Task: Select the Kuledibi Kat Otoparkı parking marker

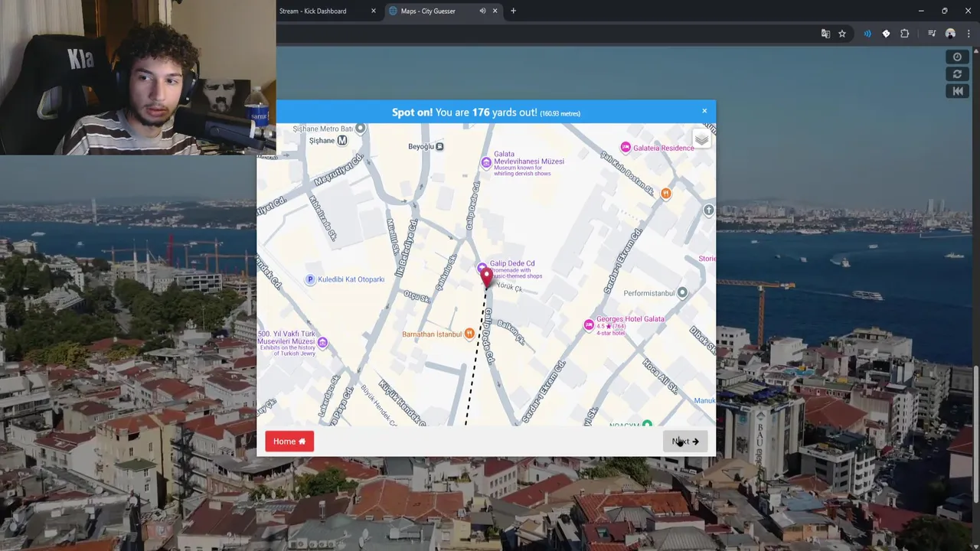Action: point(310,279)
